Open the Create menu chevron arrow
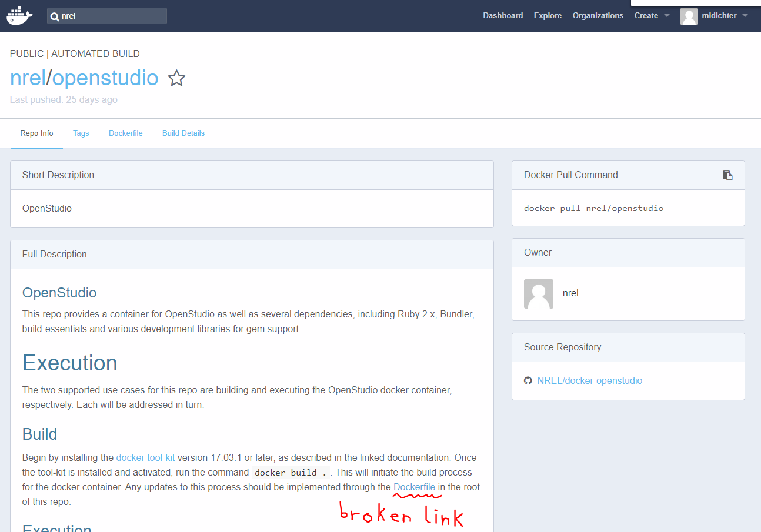The image size is (761, 532). tap(666, 16)
